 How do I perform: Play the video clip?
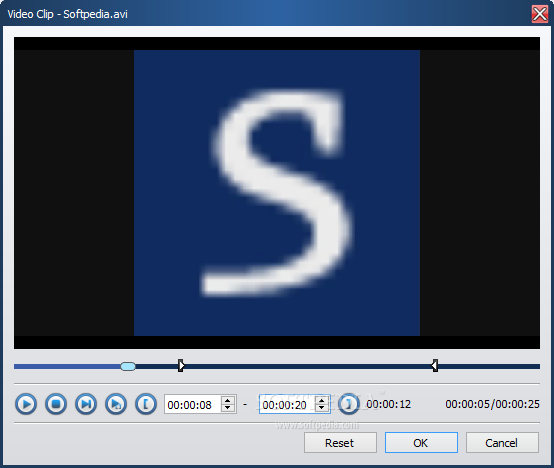coord(26,404)
